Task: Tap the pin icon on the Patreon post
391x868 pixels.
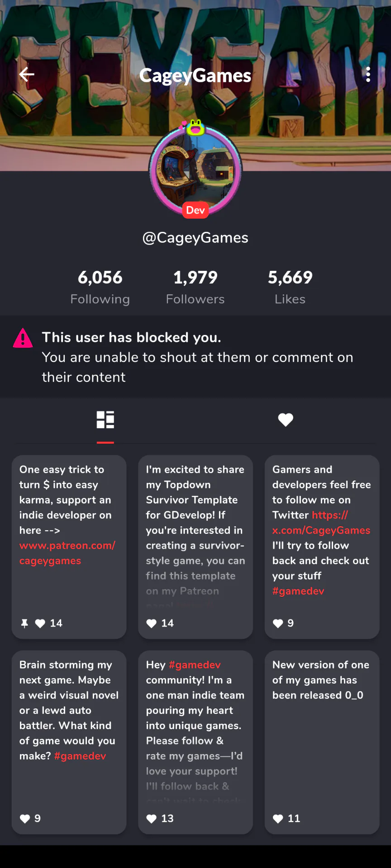Action: (x=24, y=623)
